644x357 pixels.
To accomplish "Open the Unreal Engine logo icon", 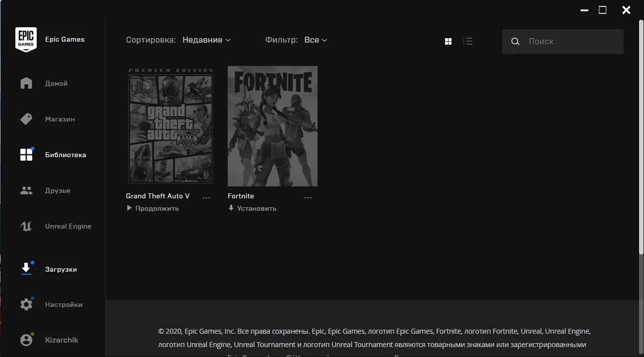I will tap(26, 226).
